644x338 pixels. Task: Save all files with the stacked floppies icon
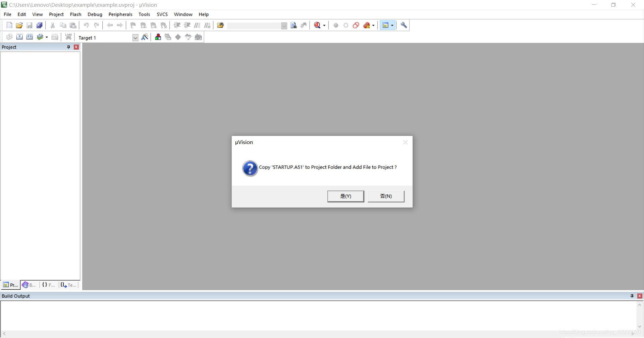click(x=40, y=25)
